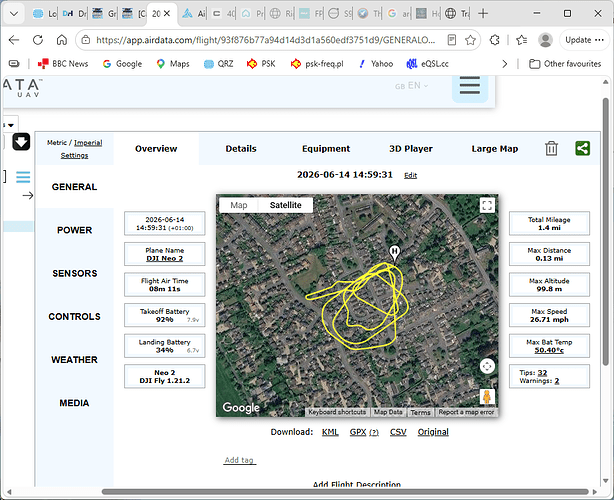Image resolution: width=614 pixels, height=500 pixels.
Task: Go to browser home page
Action: tap(61, 40)
